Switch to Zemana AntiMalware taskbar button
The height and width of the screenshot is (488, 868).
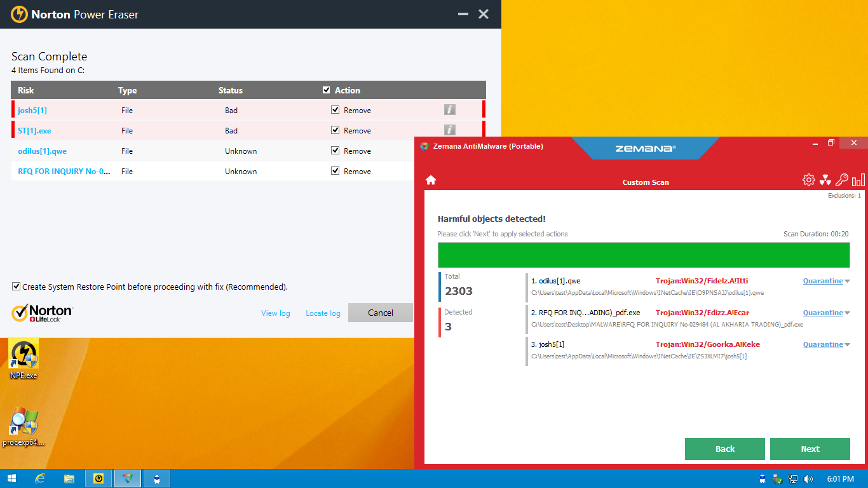click(128, 478)
